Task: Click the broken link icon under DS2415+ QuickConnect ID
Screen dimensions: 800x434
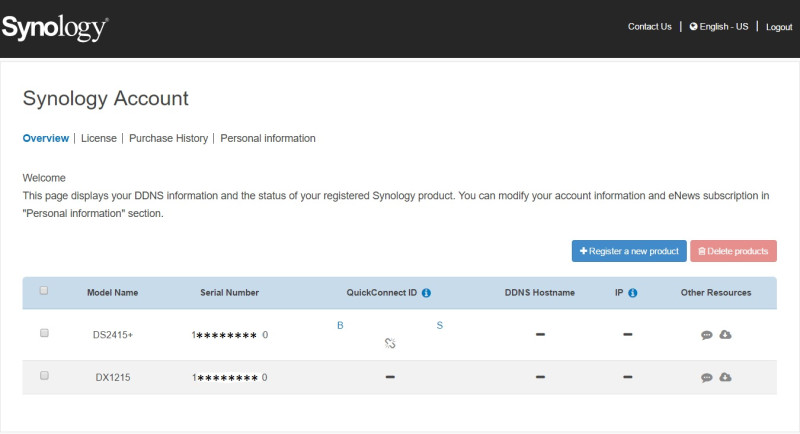Action: click(x=390, y=343)
